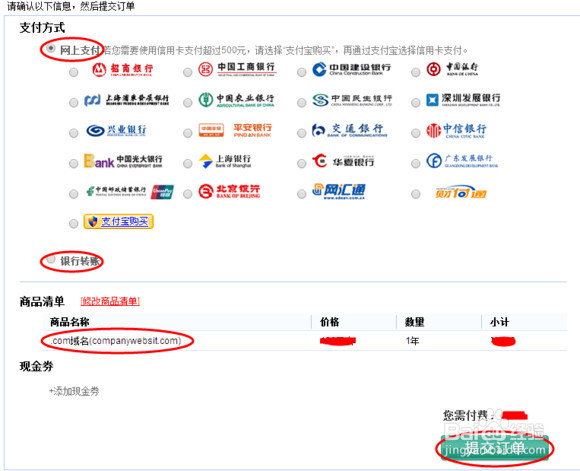Viewport: 580px width, 471px height.
Task: Click the 1年 quantity cell
Action: click(412, 340)
